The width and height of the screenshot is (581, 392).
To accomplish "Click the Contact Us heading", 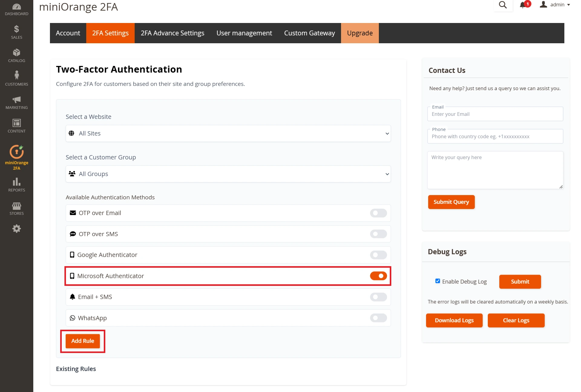I will click(447, 70).
